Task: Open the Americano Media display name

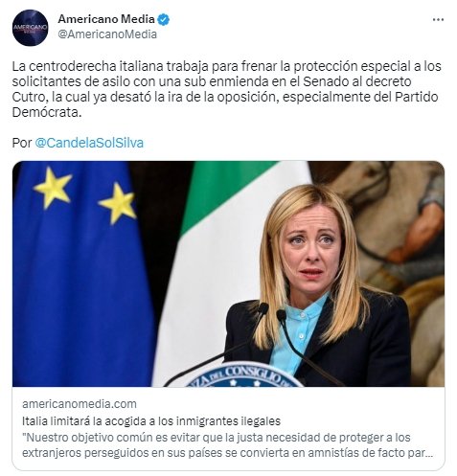Action: [x=106, y=19]
